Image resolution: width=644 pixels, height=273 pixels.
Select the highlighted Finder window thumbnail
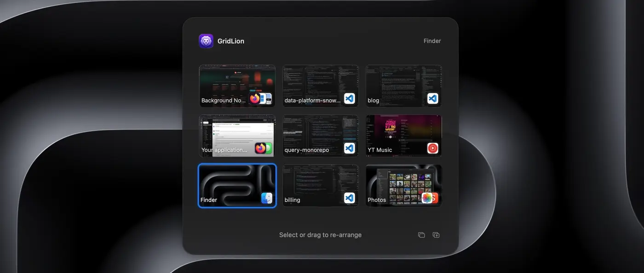237,186
